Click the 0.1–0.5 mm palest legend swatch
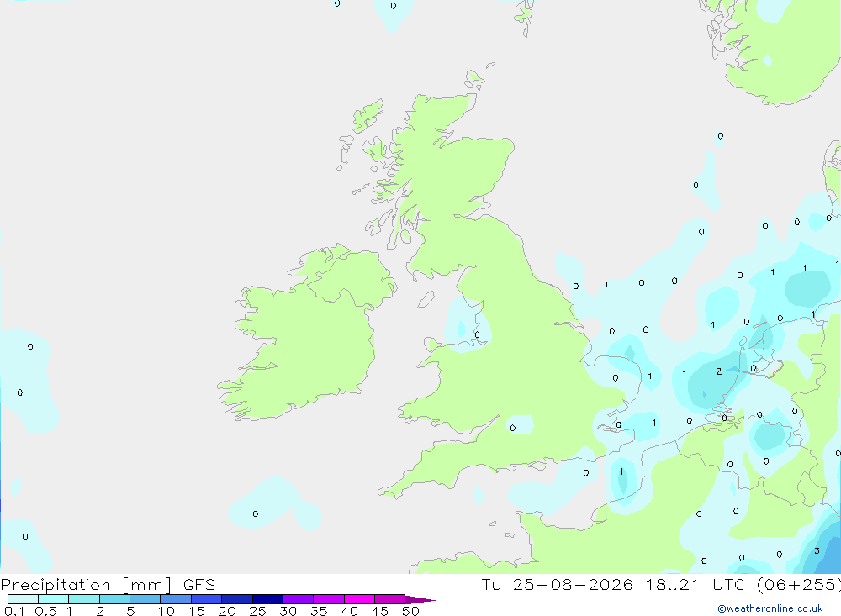The image size is (841, 616). (23, 599)
